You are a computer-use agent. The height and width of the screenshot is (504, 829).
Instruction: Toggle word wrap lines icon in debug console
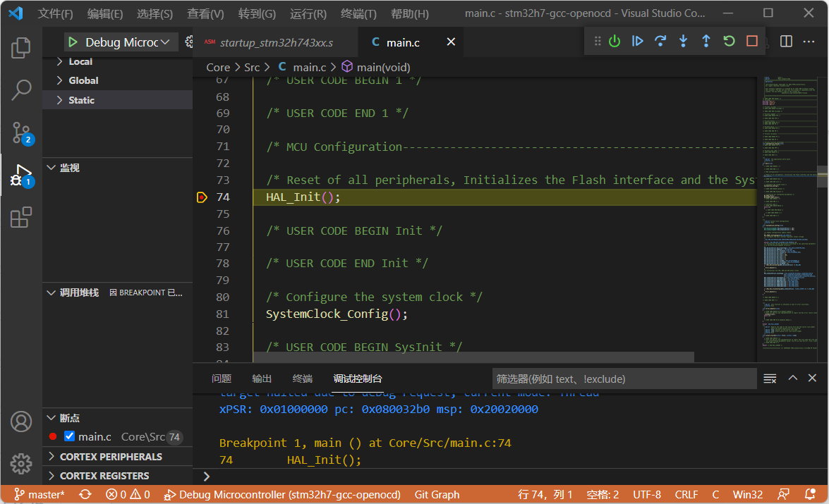point(770,379)
